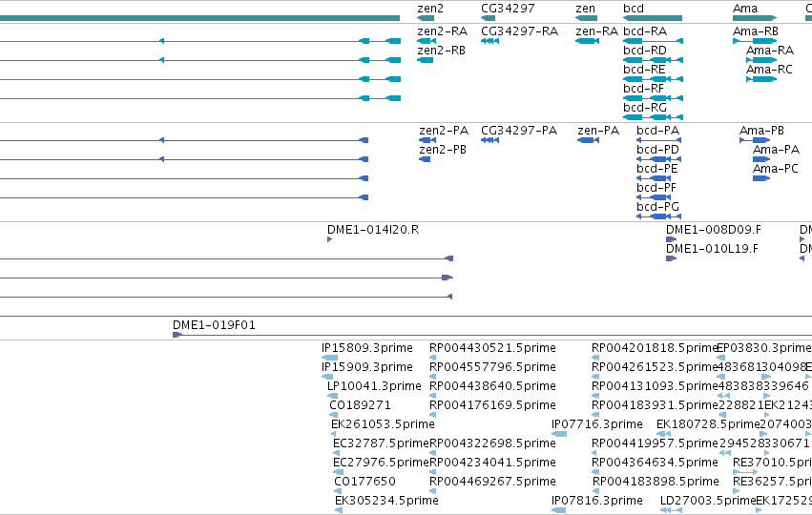Select protein zen2-PA
The image size is (812, 515).
[427, 140]
